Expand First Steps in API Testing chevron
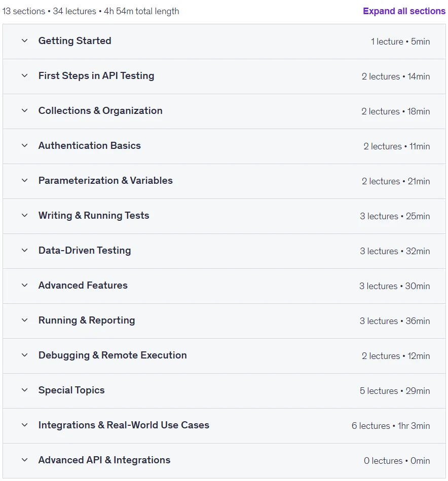 pos(24,75)
